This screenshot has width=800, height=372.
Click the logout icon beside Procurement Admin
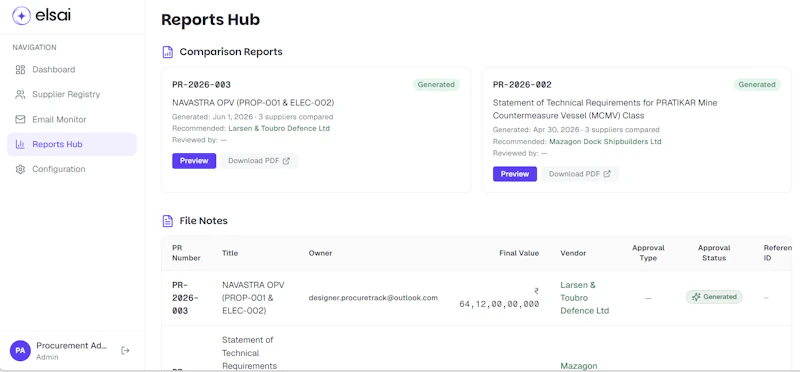pos(126,351)
